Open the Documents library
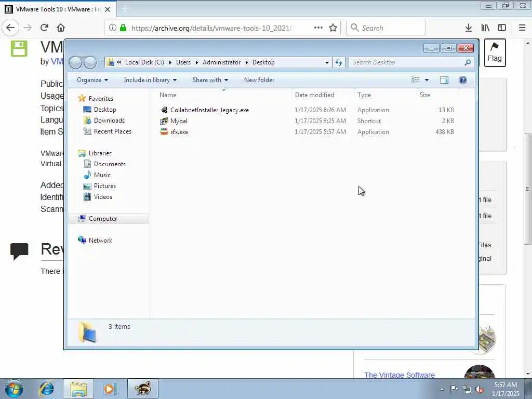 (x=110, y=164)
